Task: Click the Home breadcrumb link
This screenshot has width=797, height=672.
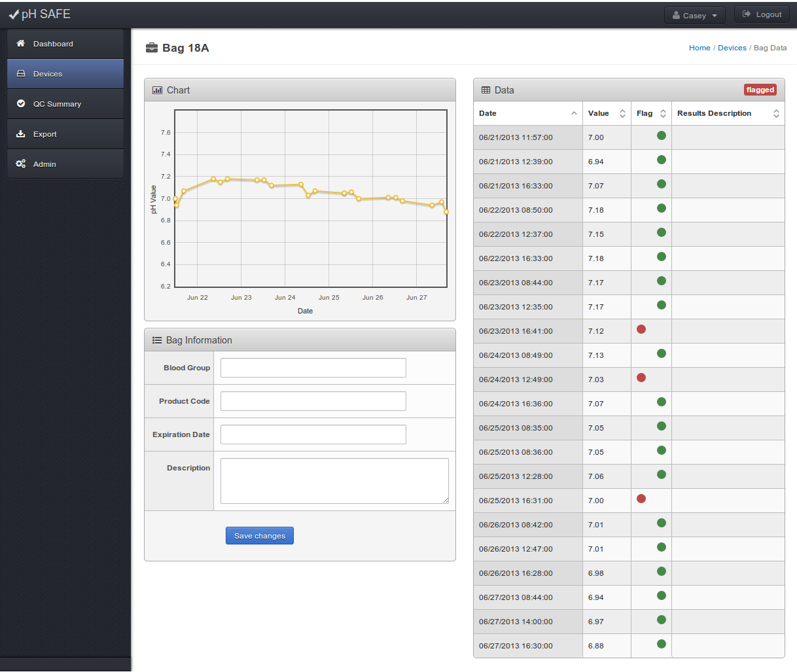Action: 700,48
